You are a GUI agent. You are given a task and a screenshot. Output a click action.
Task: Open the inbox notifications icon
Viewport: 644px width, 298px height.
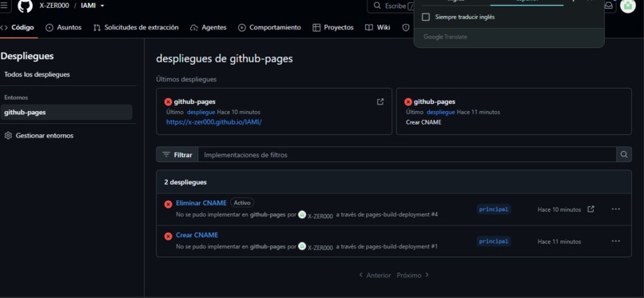point(608,6)
